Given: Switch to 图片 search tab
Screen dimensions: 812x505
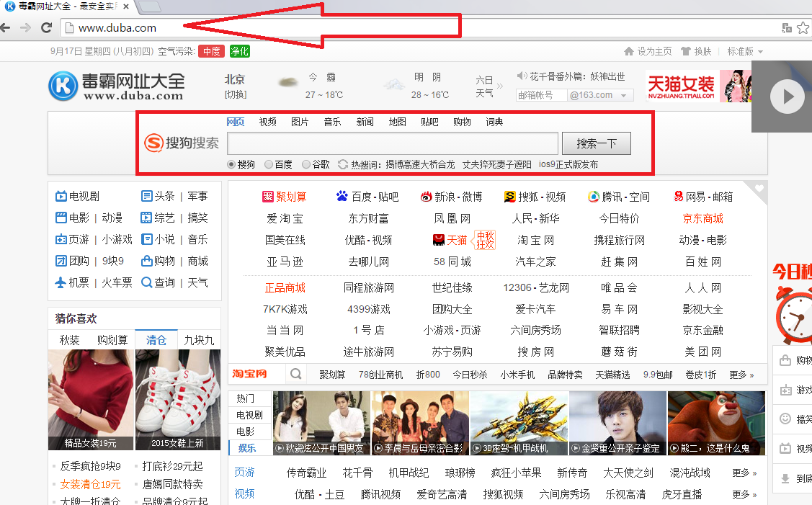Looking at the screenshot, I should [x=300, y=122].
